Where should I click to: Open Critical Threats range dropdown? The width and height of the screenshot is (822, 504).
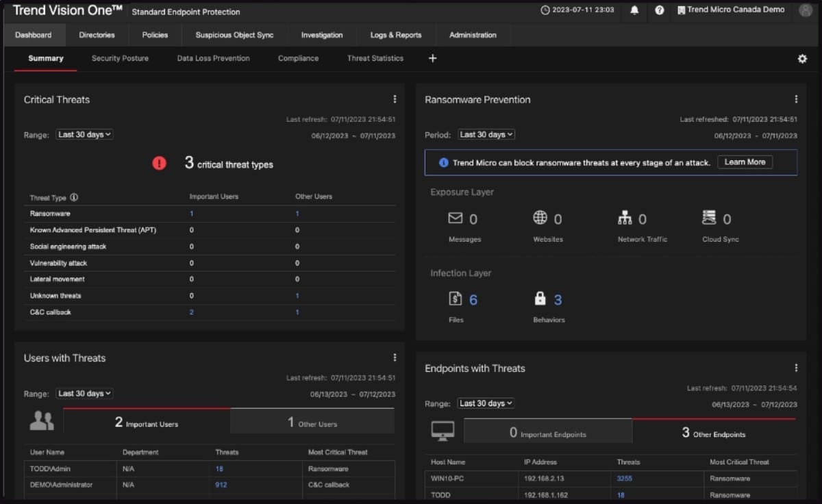pyautogui.click(x=84, y=135)
